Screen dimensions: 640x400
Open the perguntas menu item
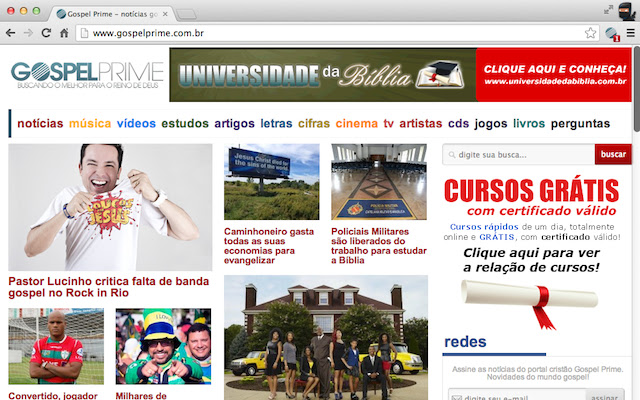click(580, 124)
